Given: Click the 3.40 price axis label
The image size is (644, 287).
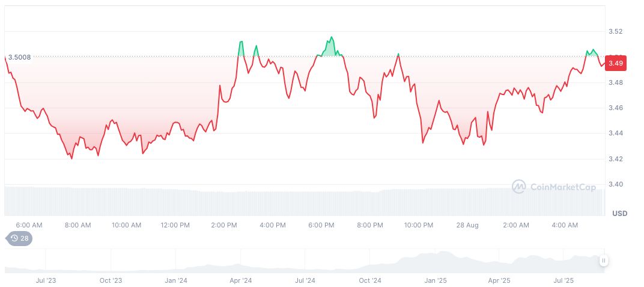Looking at the screenshot, I should tap(615, 184).
